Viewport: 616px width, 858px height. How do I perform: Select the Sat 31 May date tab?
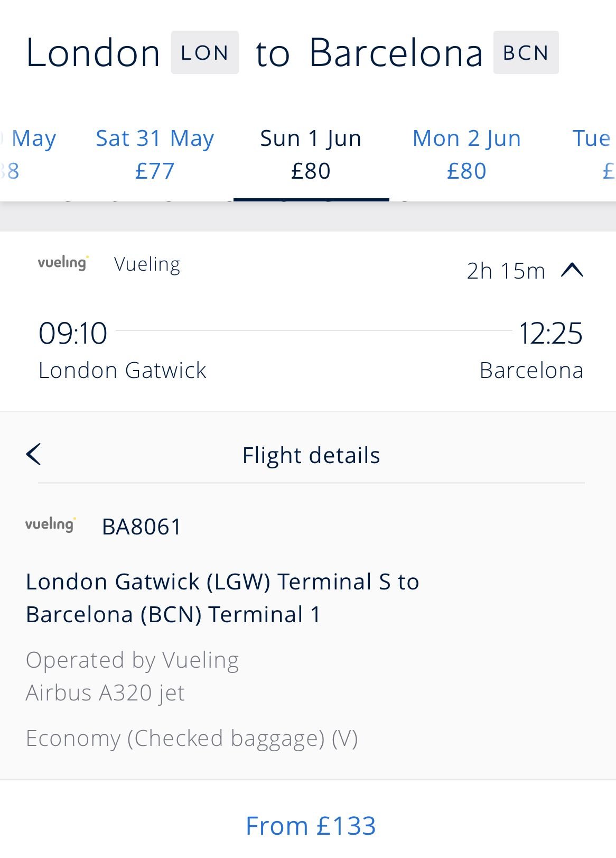tap(155, 154)
